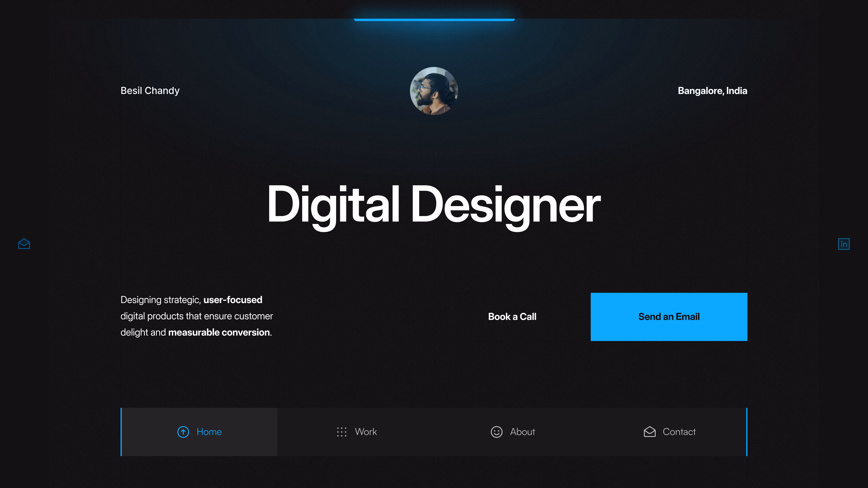Switch to the Work tab label
Image resolution: width=868 pixels, height=488 pixels.
point(366,432)
